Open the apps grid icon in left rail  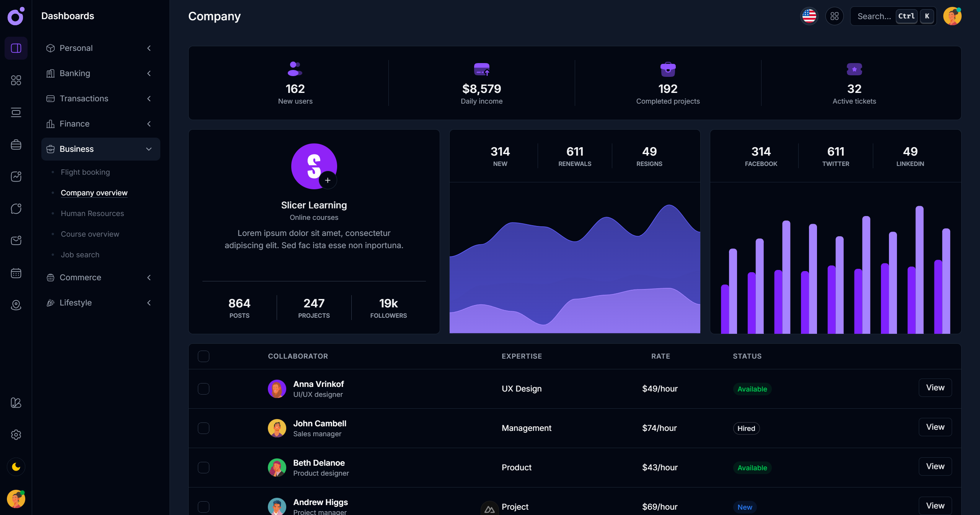coord(16,80)
